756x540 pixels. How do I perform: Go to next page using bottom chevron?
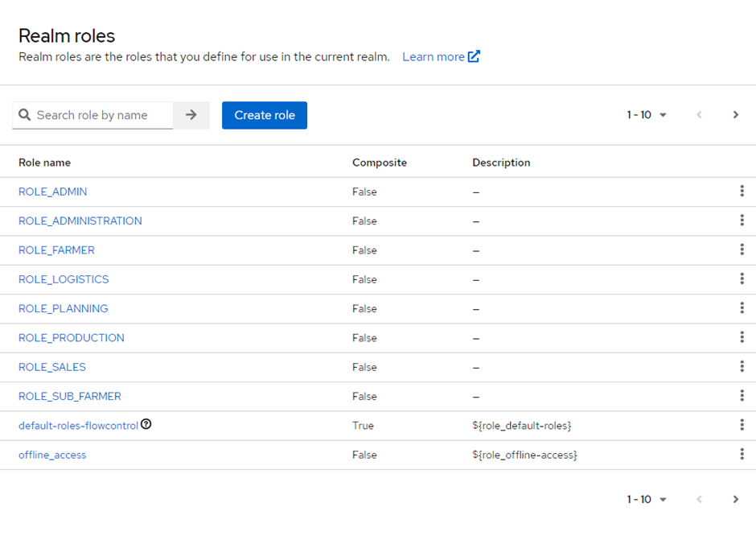tap(735, 500)
